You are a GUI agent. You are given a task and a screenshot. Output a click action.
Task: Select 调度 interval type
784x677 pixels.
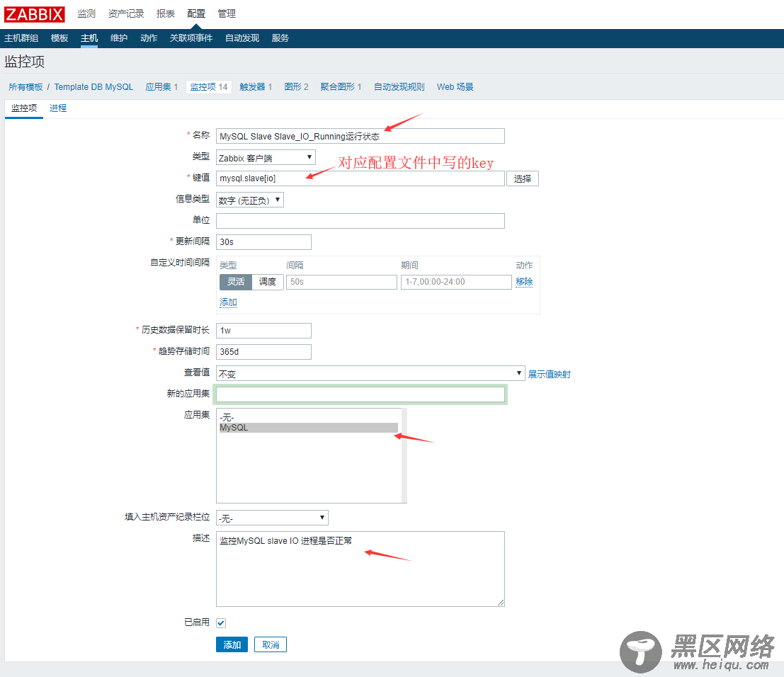click(x=268, y=282)
